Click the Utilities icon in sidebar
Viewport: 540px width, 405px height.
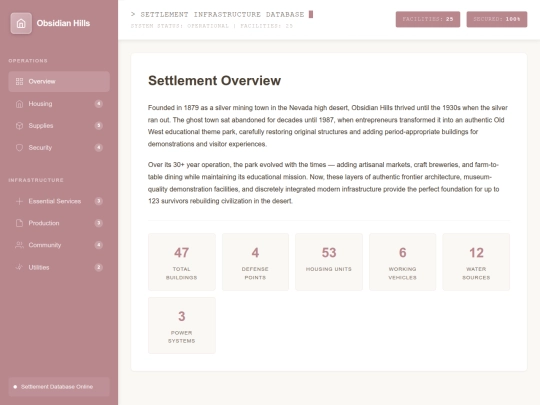tap(19, 267)
